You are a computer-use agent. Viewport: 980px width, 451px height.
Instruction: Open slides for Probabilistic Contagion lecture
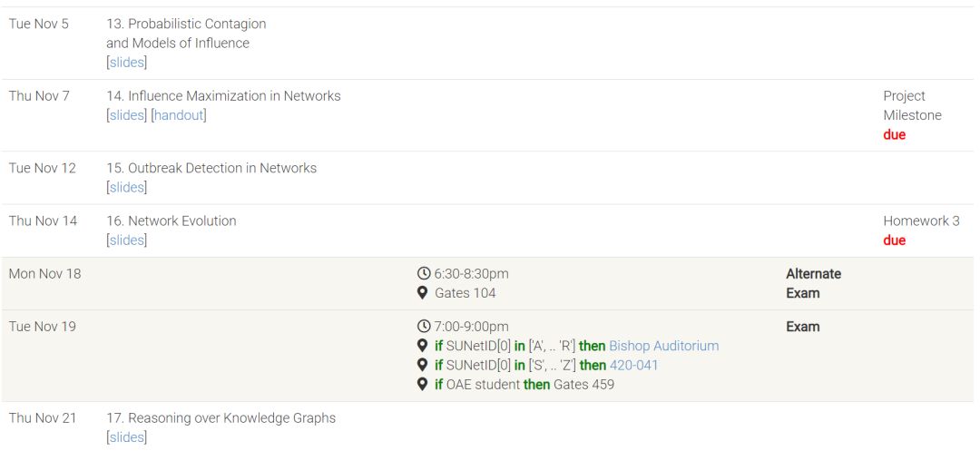pos(126,63)
